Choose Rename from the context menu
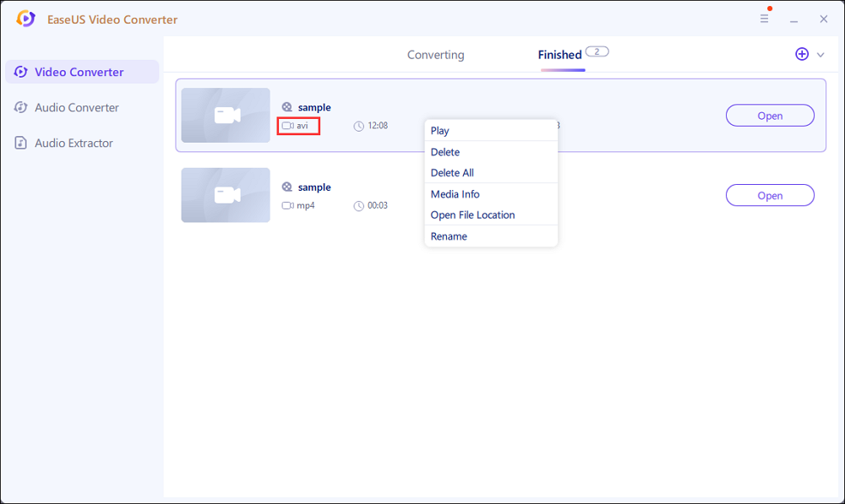The image size is (845, 504). (449, 236)
